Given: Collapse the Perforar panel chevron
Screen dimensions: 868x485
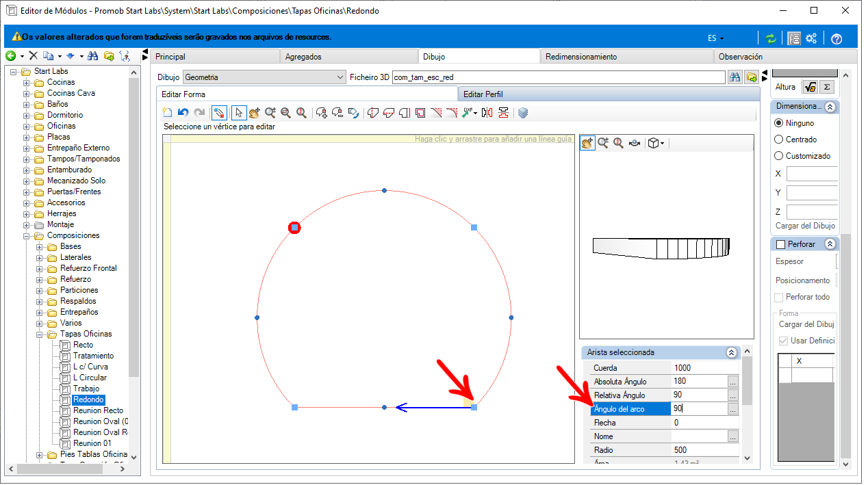Looking at the screenshot, I should 830,244.
